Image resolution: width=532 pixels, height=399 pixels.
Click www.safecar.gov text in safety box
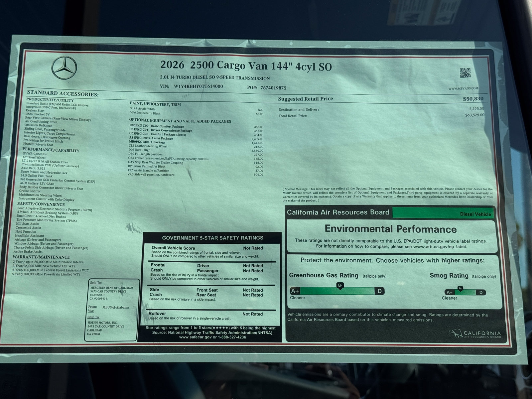[x=195, y=337]
